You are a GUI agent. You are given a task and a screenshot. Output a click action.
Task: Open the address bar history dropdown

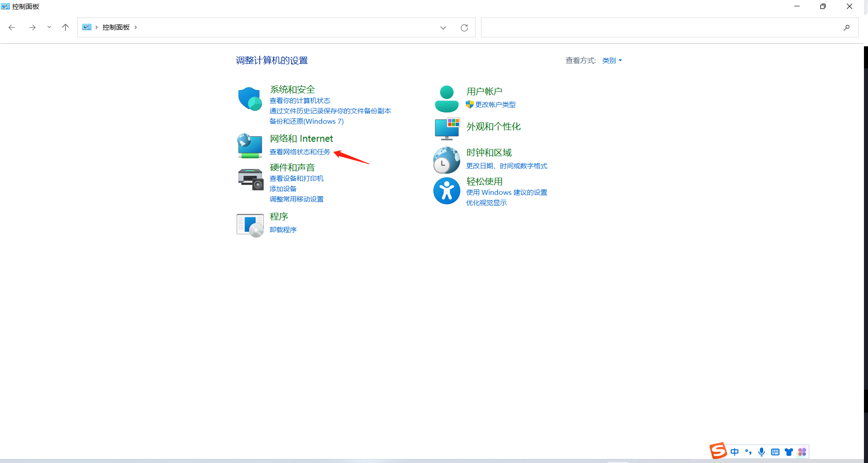[443, 28]
